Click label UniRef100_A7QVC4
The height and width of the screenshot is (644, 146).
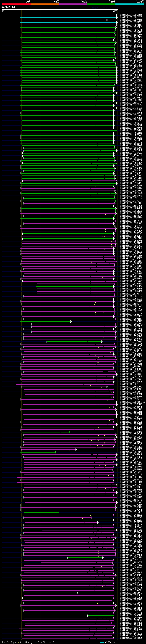point(131,42)
